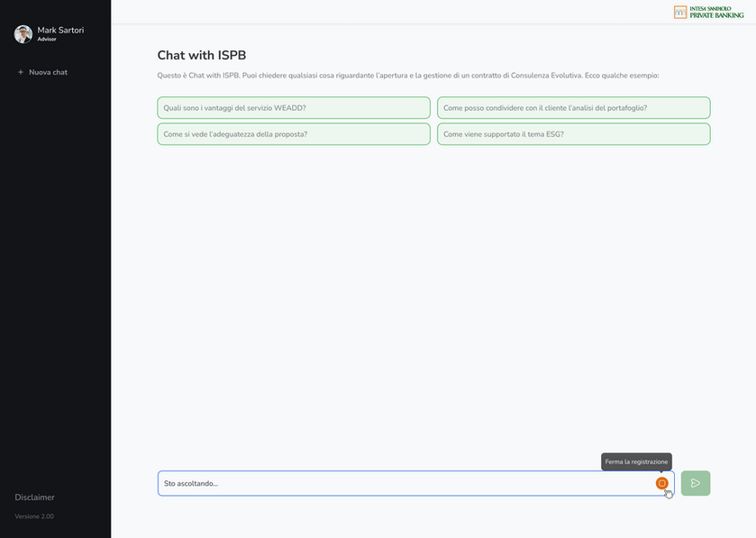
Task: Stop the recording with the orange button
Action: (661, 483)
